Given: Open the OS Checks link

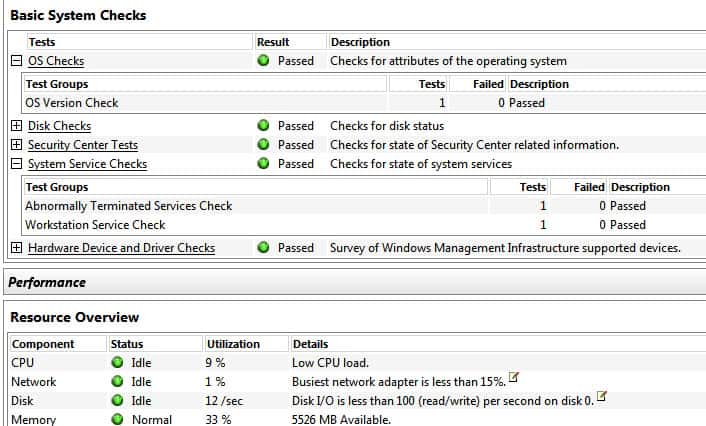Looking at the screenshot, I should pyautogui.click(x=56, y=61).
